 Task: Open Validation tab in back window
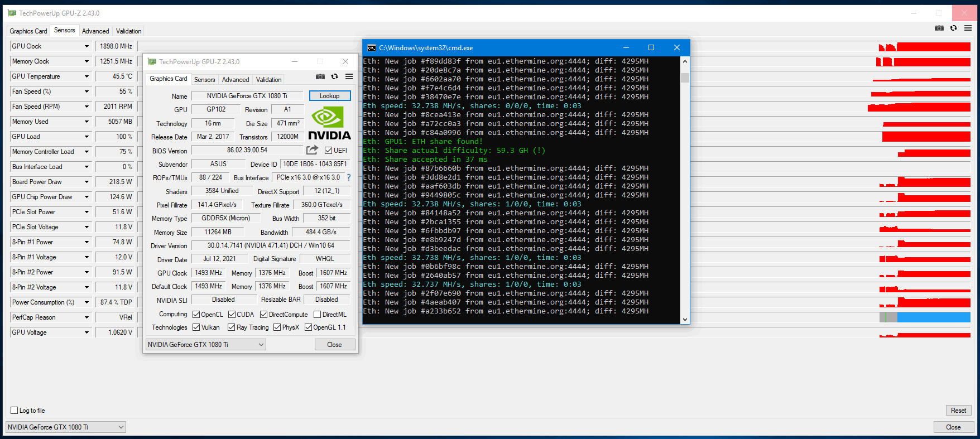tap(128, 31)
